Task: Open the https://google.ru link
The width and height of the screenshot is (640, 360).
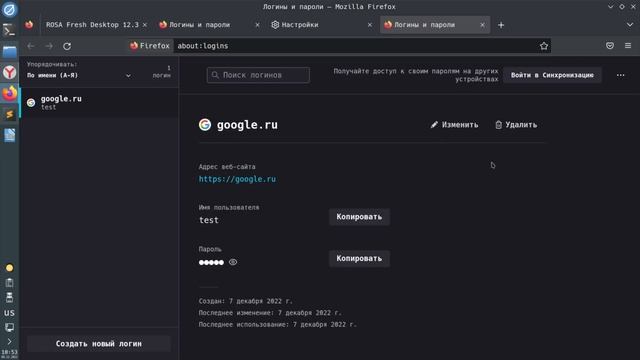Action: coord(237,179)
